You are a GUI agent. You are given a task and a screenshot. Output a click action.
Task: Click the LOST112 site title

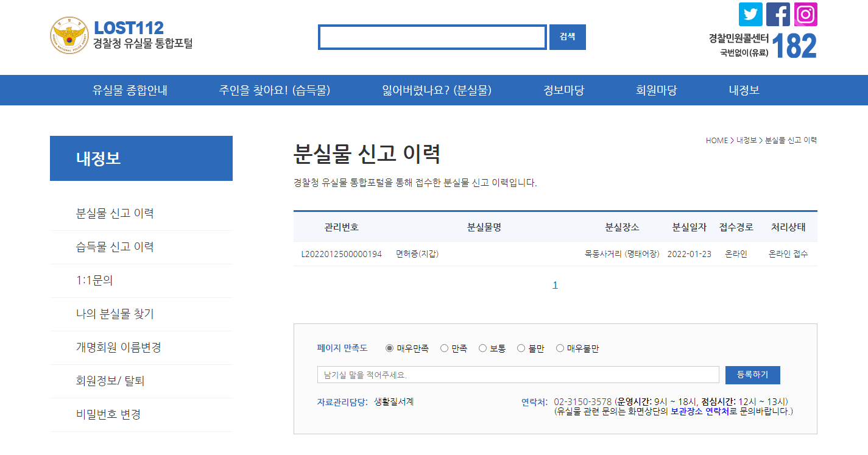point(129,28)
